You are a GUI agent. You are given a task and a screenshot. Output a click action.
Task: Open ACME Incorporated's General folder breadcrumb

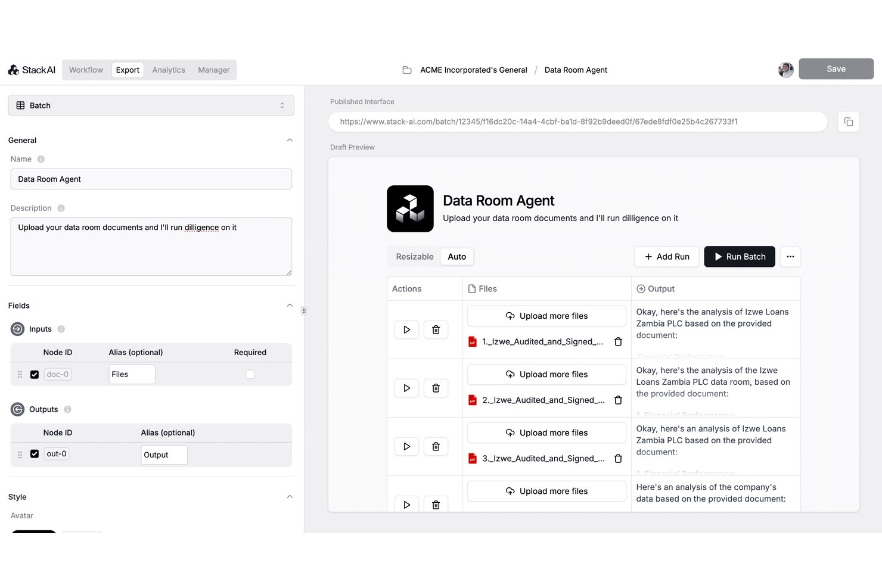474,70
